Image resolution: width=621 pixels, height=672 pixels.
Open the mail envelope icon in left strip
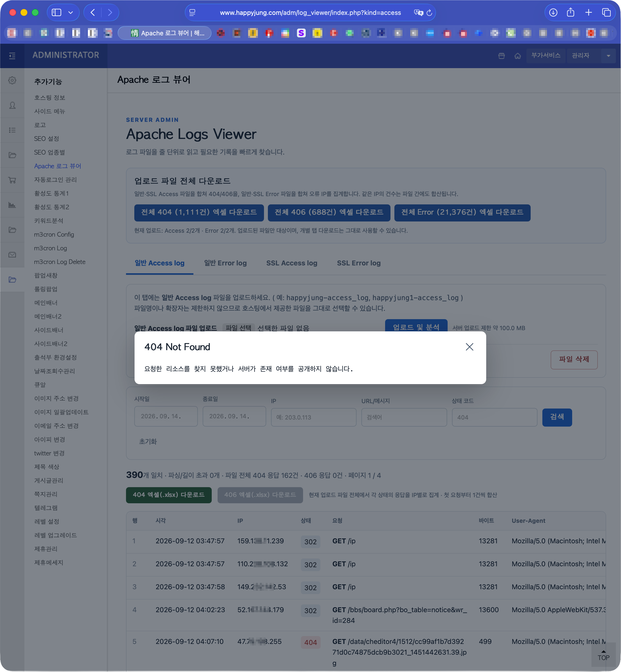12,255
